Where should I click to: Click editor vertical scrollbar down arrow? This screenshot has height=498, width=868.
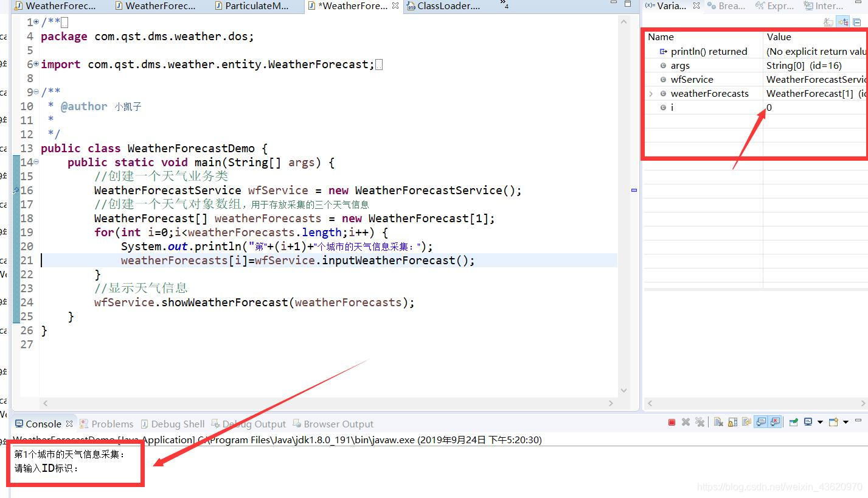click(623, 390)
